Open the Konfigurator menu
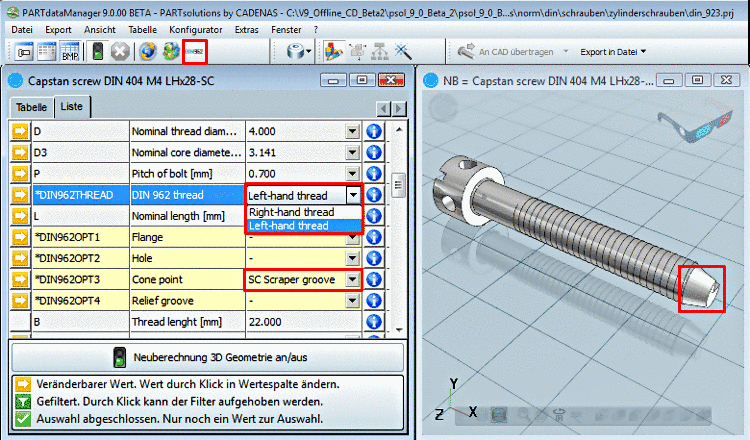 196,30
